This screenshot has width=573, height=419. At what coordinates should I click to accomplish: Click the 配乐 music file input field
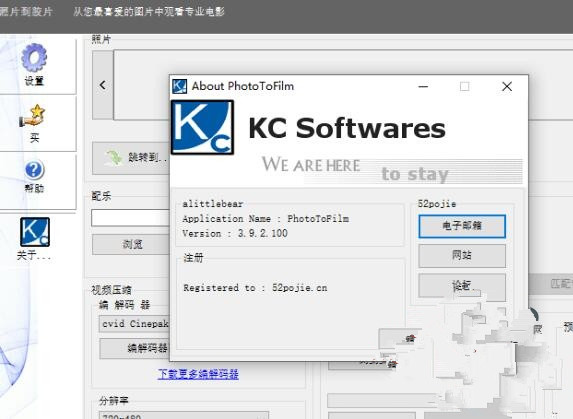pyautogui.click(x=131, y=218)
